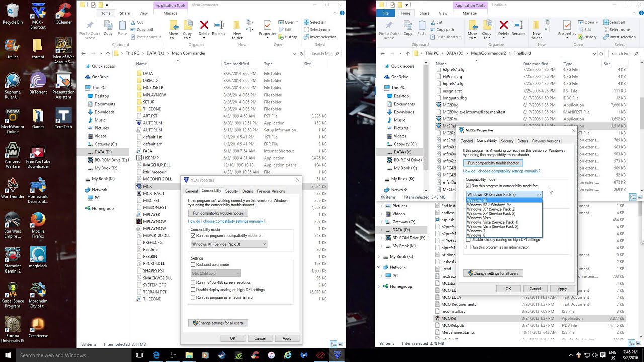The height and width of the screenshot is (362, 644).
Task: Open Previous Versions tab in Mc2Rel Properties
Action: tap(546, 141)
